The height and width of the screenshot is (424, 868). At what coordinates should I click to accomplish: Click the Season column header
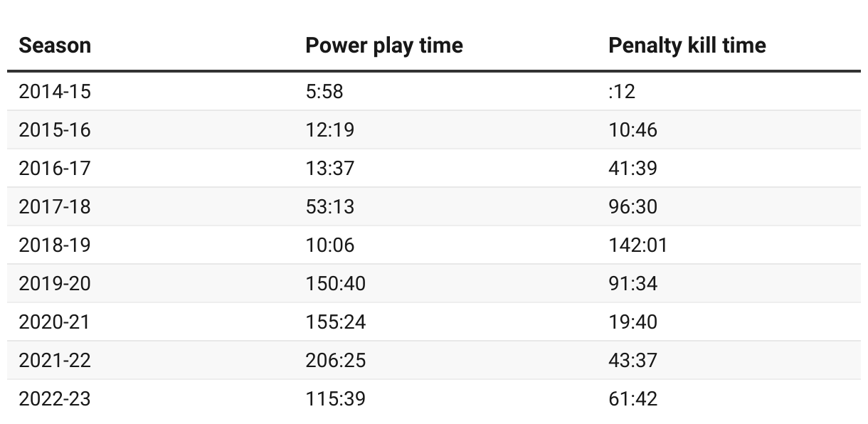click(55, 46)
